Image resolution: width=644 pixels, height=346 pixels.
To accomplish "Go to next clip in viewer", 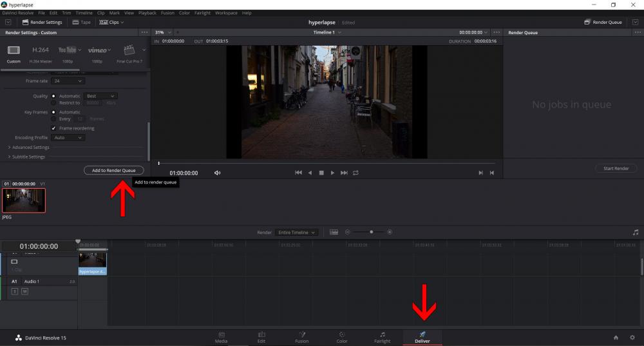I will pos(480,173).
